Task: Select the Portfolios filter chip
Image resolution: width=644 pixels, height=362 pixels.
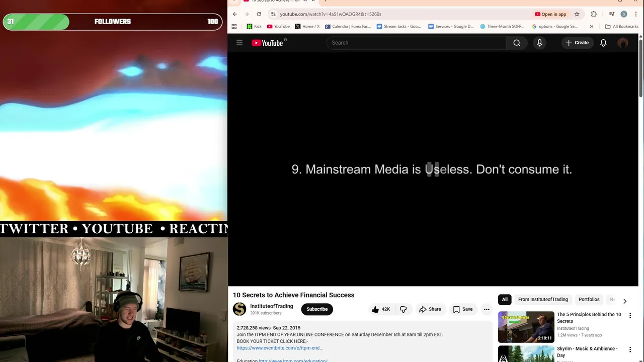Action: (589, 299)
